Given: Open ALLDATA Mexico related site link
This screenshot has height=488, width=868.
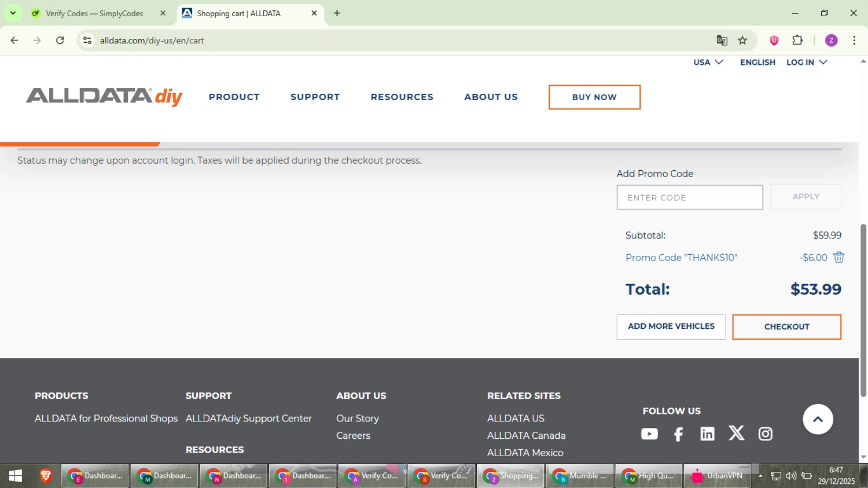Looking at the screenshot, I should coord(525,453).
